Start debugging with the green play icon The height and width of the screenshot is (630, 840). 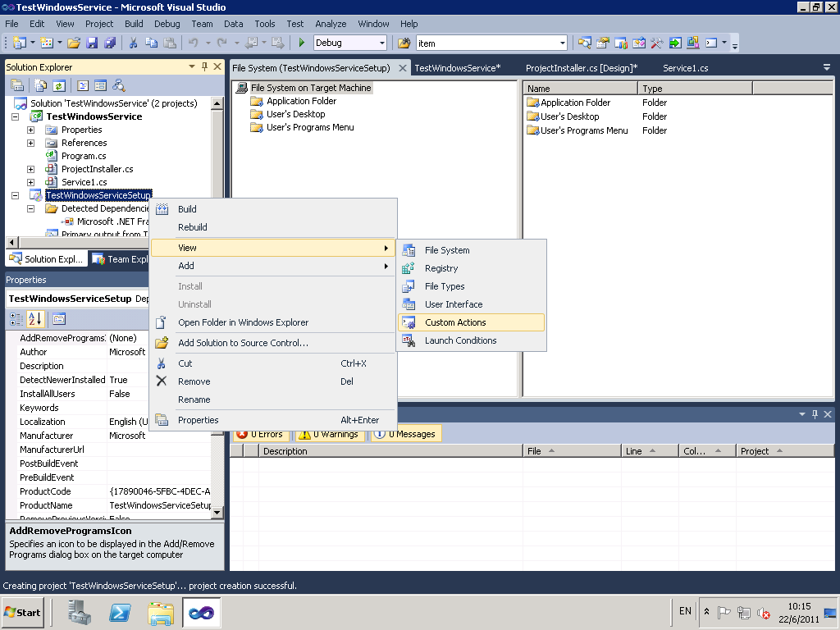[x=302, y=43]
